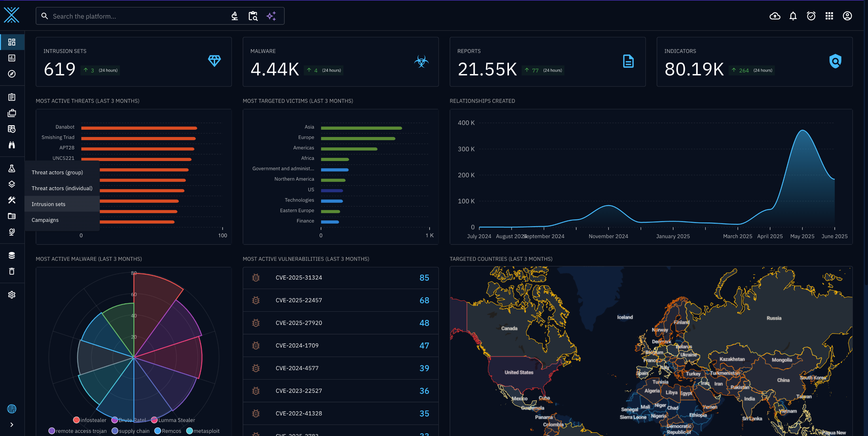Open Observations binoculars icon in sidebar
The width and height of the screenshot is (868, 436).
[x=12, y=145]
